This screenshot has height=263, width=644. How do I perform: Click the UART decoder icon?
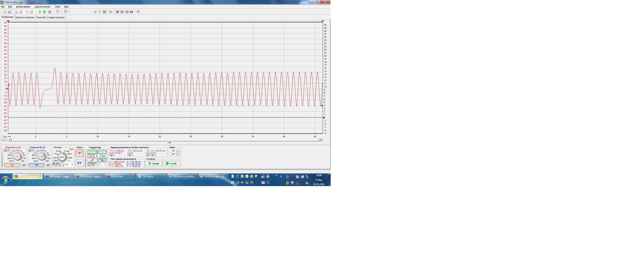point(118,12)
